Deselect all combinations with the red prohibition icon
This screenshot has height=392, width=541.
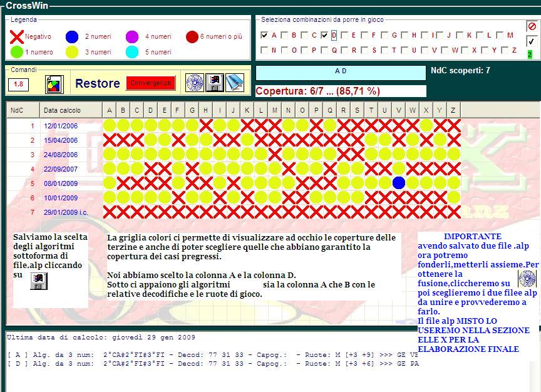532,26
